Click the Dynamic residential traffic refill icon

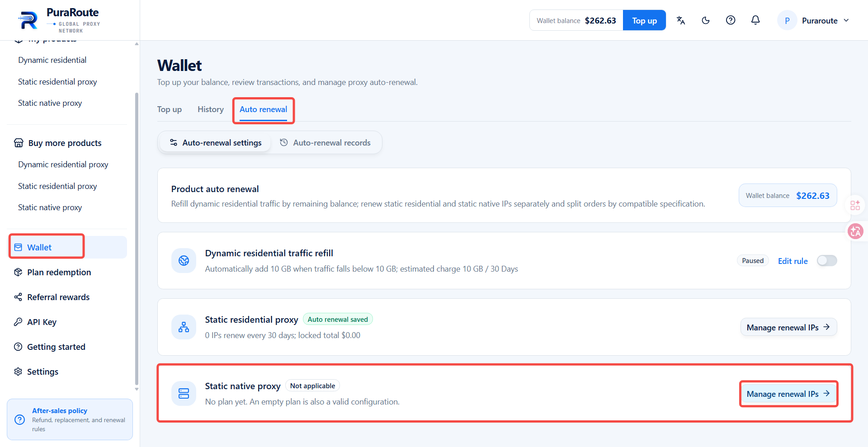pyautogui.click(x=184, y=260)
